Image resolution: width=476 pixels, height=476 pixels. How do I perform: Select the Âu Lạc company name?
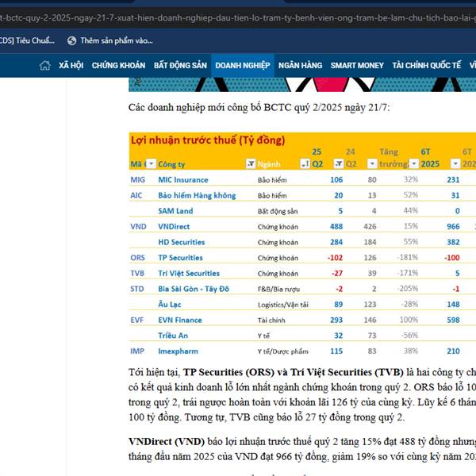click(170, 304)
